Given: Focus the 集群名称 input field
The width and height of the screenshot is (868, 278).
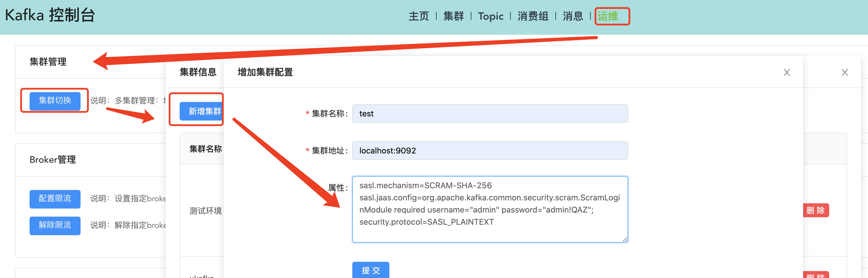Looking at the screenshot, I should 490,114.
